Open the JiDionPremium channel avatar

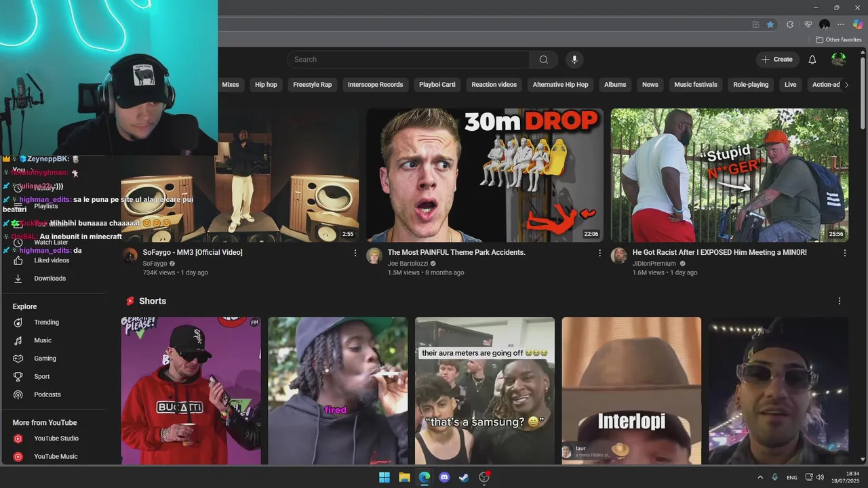pos(618,256)
